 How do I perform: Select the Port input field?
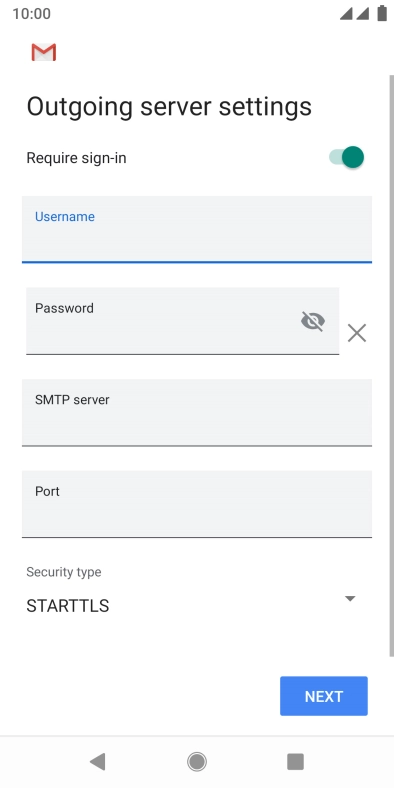[197, 504]
